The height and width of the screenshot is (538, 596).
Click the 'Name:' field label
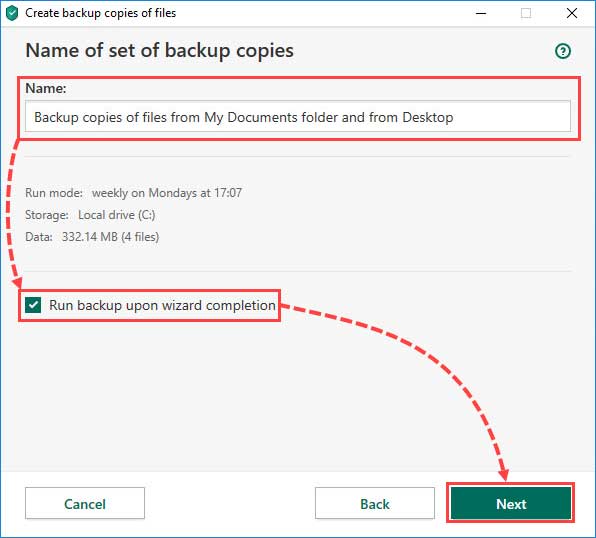coord(46,88)
